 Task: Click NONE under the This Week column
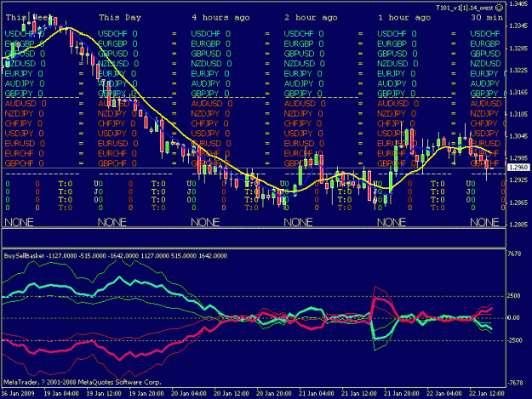click(19, 222)
